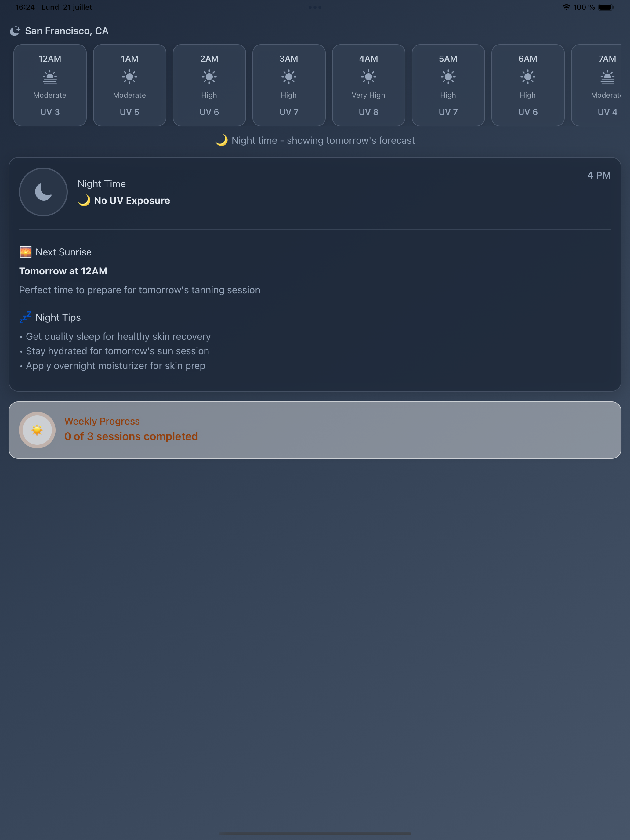Select the 3AM hourly forecast card
The image size is (630, 840).
289,85
